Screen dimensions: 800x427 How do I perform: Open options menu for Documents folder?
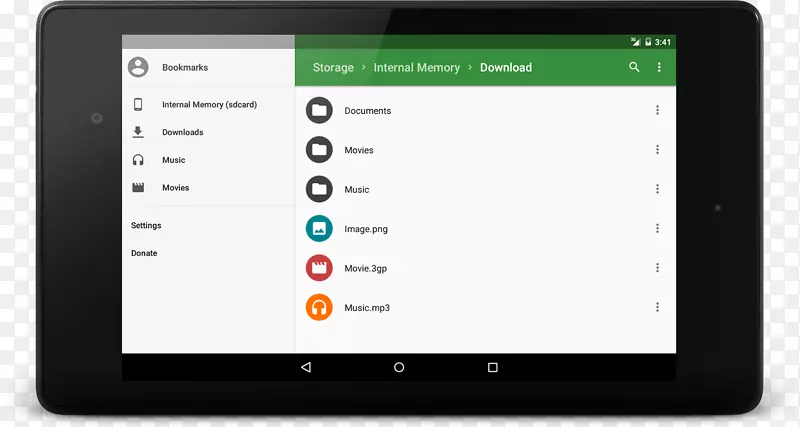[657, 110]
